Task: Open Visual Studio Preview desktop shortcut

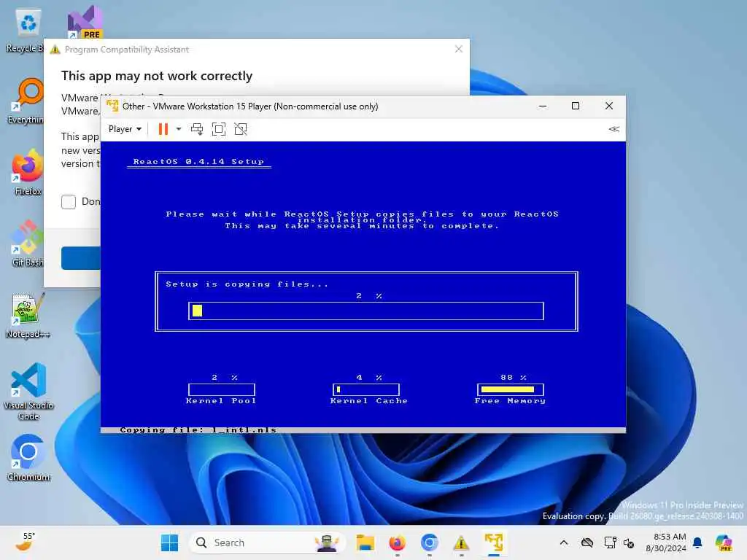Action: (x=85, y=22)
